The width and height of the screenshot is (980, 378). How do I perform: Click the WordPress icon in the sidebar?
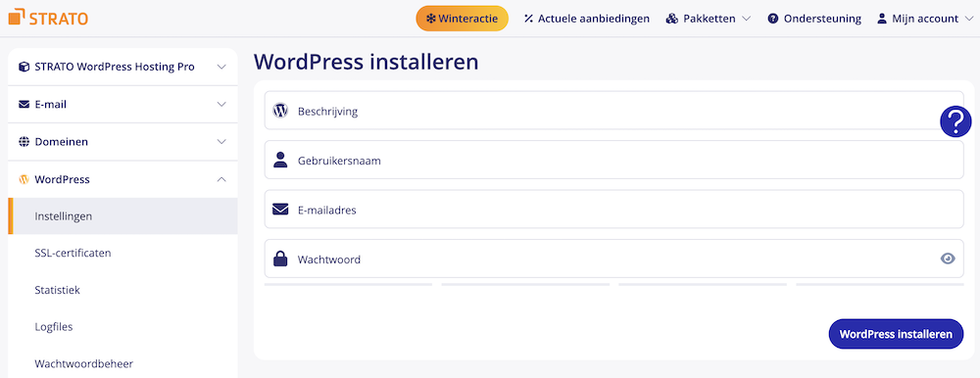click(x=24, y=179)
